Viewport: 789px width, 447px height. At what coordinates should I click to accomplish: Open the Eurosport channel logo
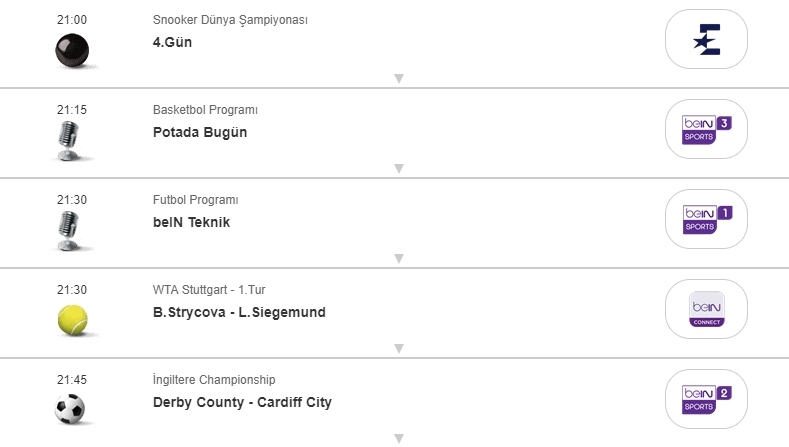[x=706, y=40]
